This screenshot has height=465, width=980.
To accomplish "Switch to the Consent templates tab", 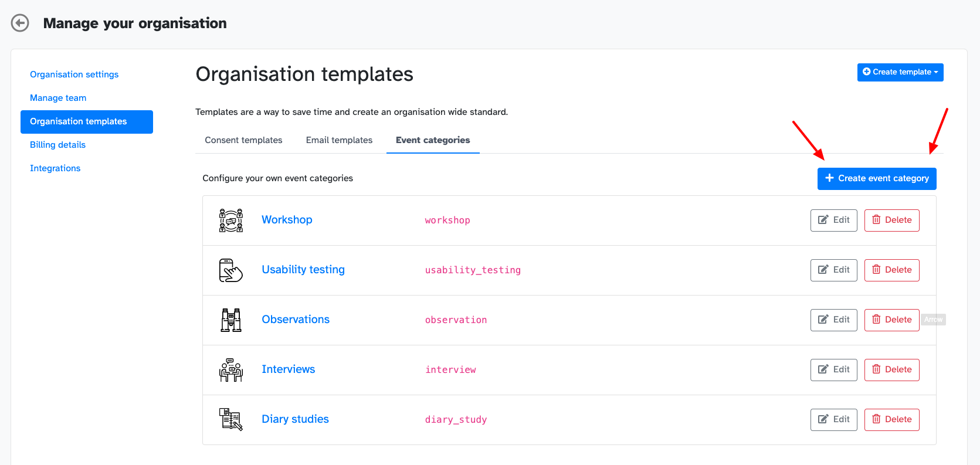I will (x=243, y=140).
